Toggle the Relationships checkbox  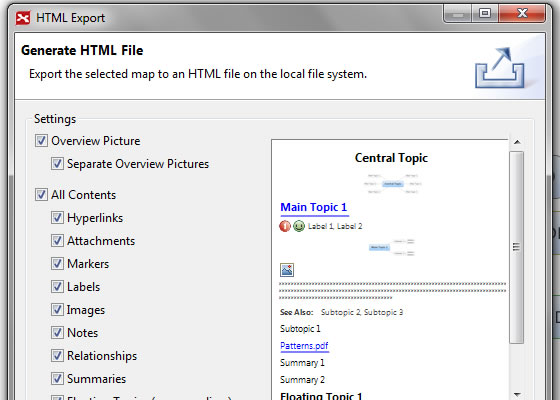(x=57, y=356)
